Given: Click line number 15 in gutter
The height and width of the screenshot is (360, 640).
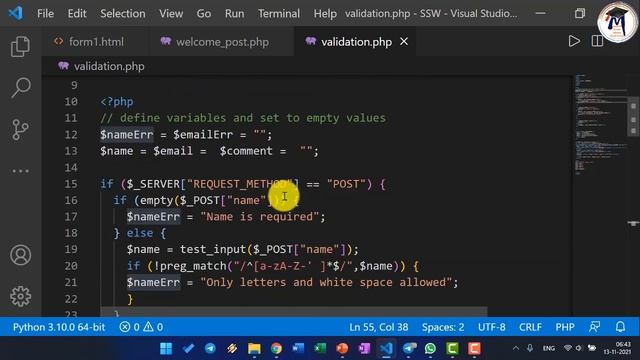Looking at the screenshot, I should click(71, 184).
